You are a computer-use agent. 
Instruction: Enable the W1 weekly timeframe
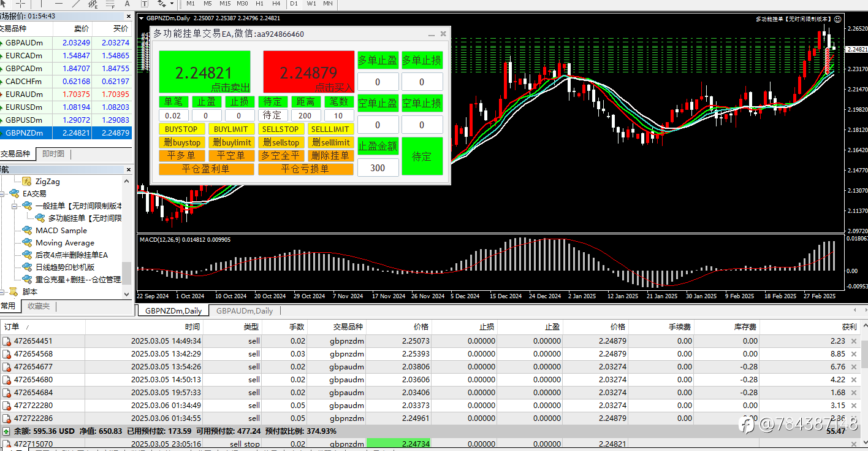click(x=311, y=4)
